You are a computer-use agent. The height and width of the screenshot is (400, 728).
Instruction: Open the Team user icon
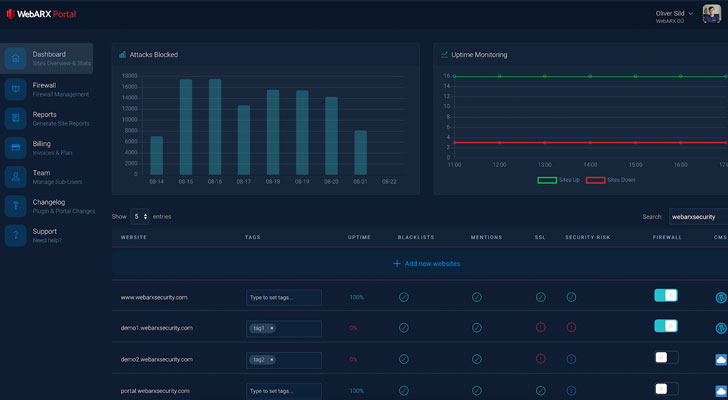coord(15,177)
